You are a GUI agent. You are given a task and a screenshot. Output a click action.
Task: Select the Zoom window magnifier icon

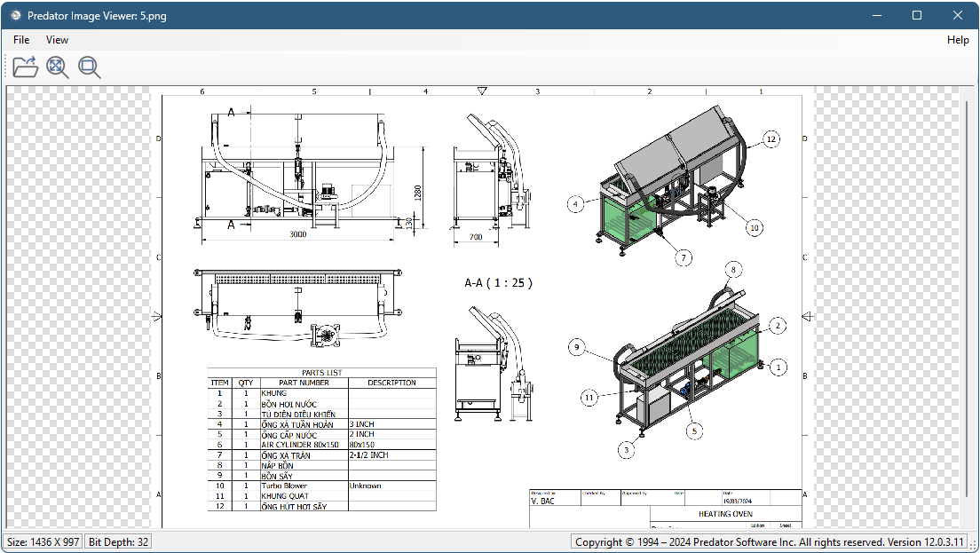coord(89,67)
